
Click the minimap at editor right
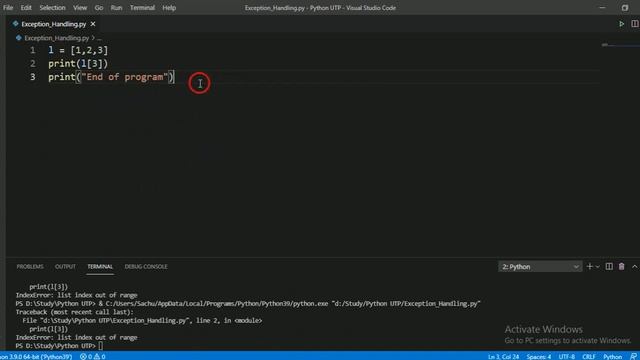pyautogui.click(x=619, y=45)
